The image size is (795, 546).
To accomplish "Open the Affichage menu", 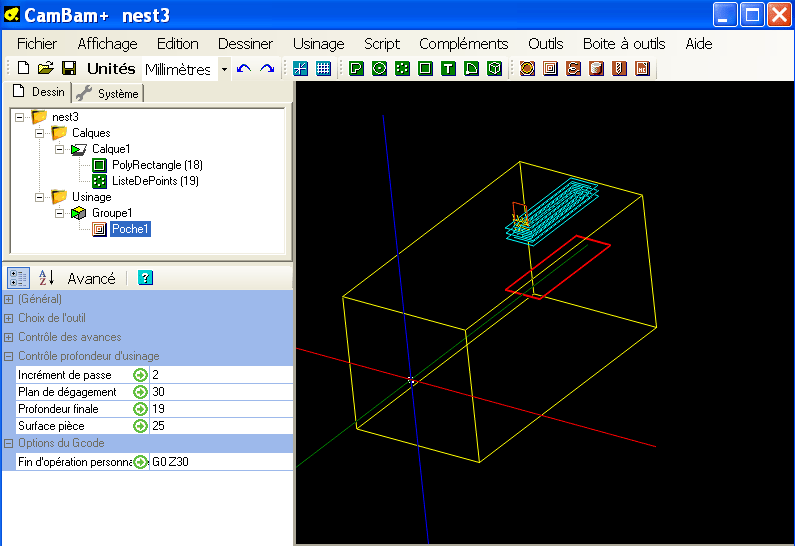I will click(x=107, y=44).
